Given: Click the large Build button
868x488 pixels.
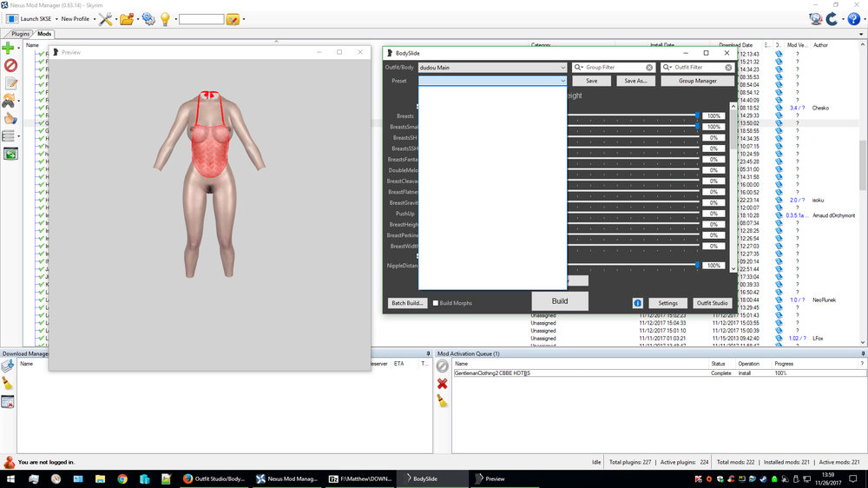Looking at the screenshot, I should point(560,301).
